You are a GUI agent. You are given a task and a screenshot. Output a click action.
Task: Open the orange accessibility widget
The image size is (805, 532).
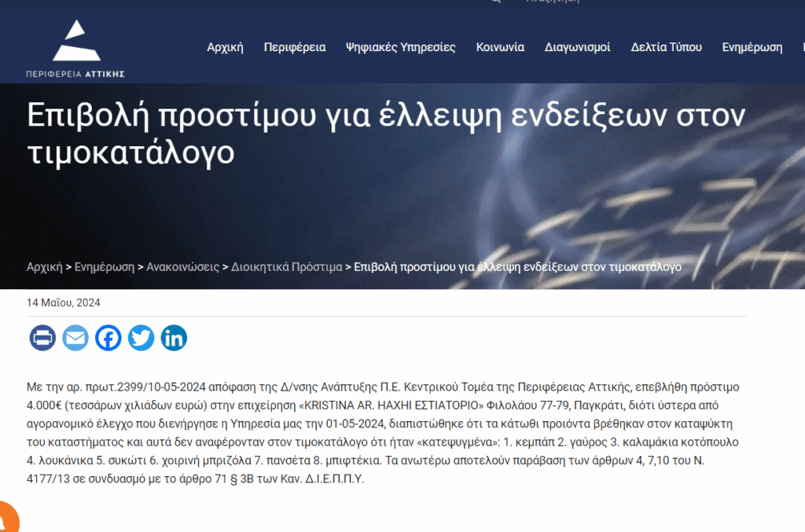[8, 518]
